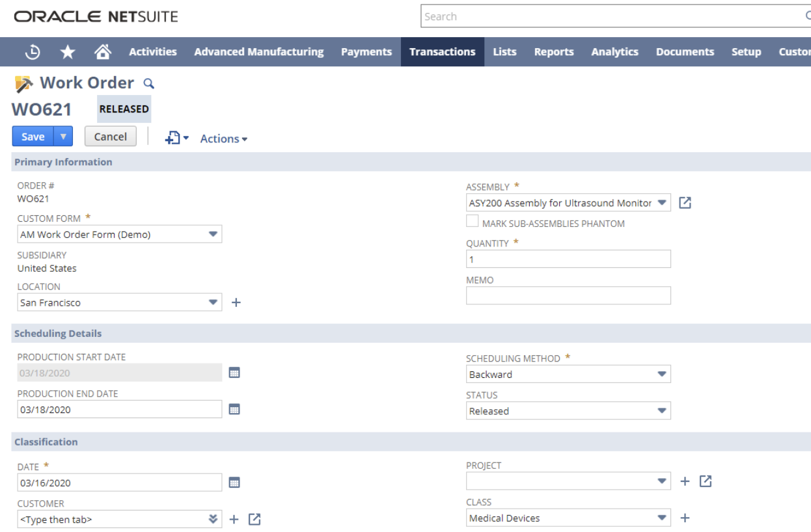Open Customer record link icon
Image resolution: width=811 pixels, height=532 pixels.
pos(254,519)
